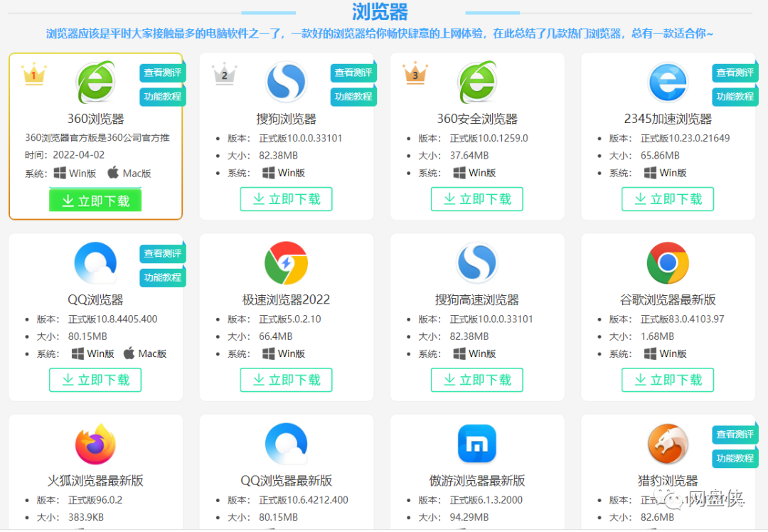This screenshot has width=768, height=532.
Task: Click the 傲游浏览器 logo icon
Action: 476,443
